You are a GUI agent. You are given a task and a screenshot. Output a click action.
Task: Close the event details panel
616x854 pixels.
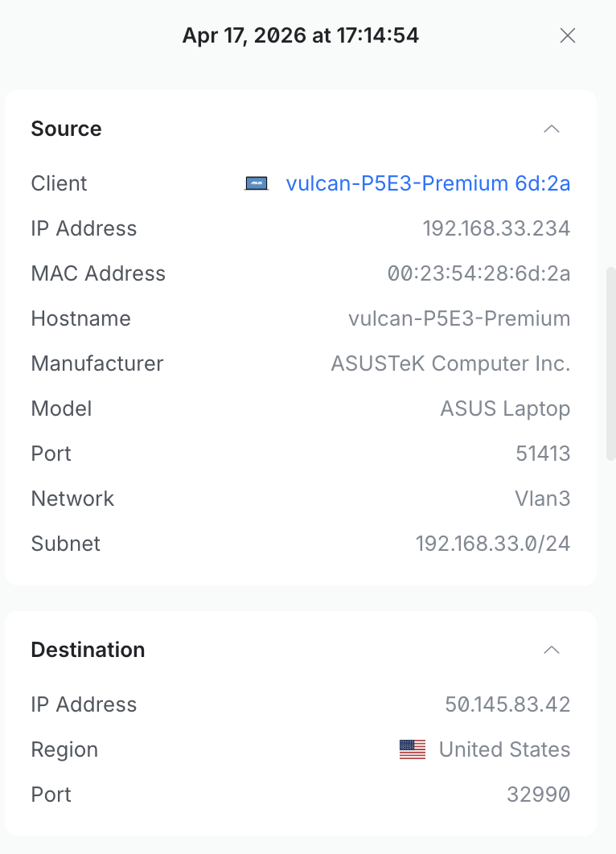click(x=568, y=35)
